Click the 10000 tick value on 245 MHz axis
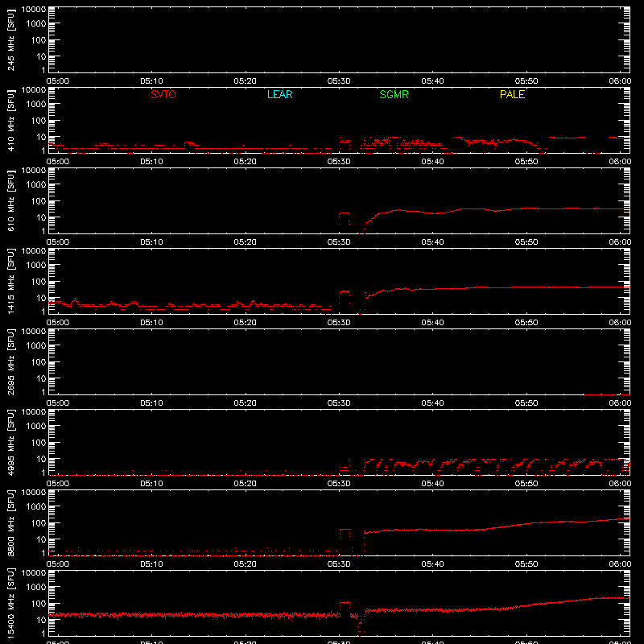Viewport: 644px width, 644px height. point(34,10)
